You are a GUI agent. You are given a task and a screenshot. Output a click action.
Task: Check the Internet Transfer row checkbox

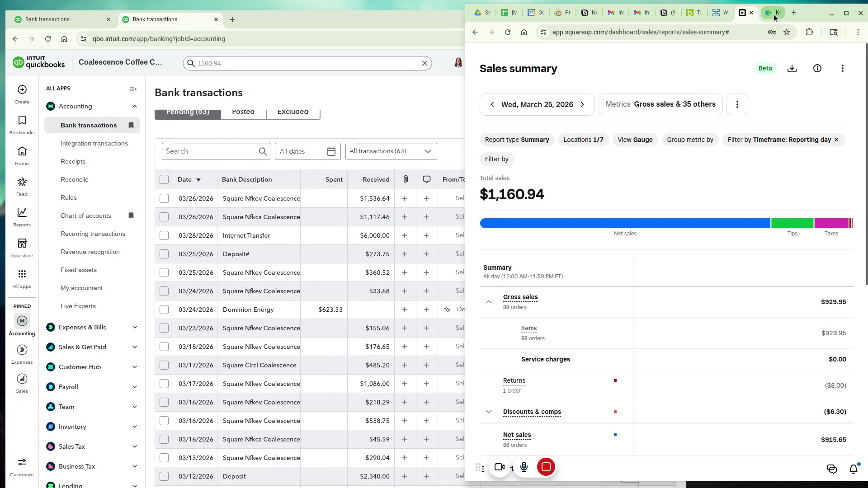[164, 235]
